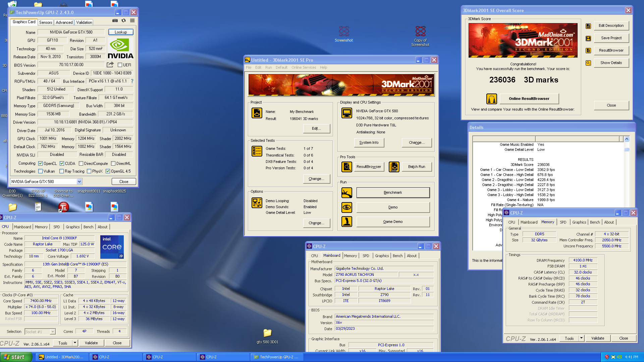The height and width of the screenshot is (362, 644).
Task: Click Details list scrollbar up arrow
Action: pyautogui.click(x=627, y=139)
